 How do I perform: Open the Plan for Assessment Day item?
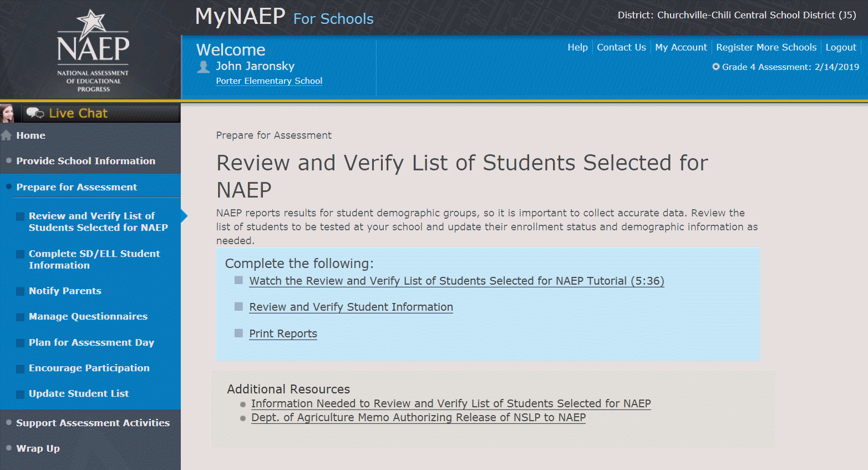point(92,342)
